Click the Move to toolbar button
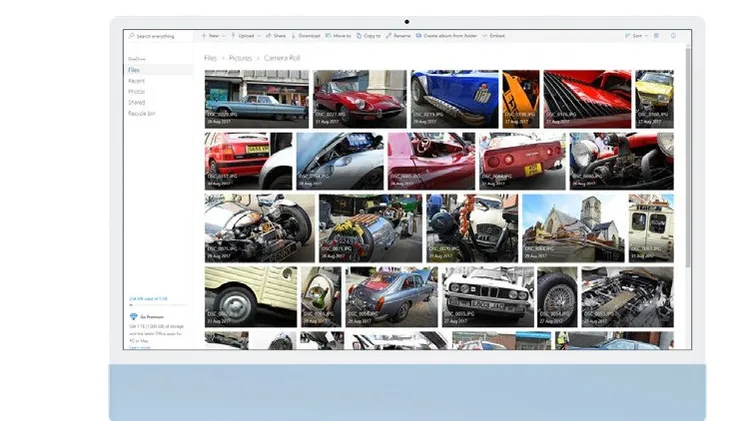Viewport: 750px width, 421px height. (338, 36)
